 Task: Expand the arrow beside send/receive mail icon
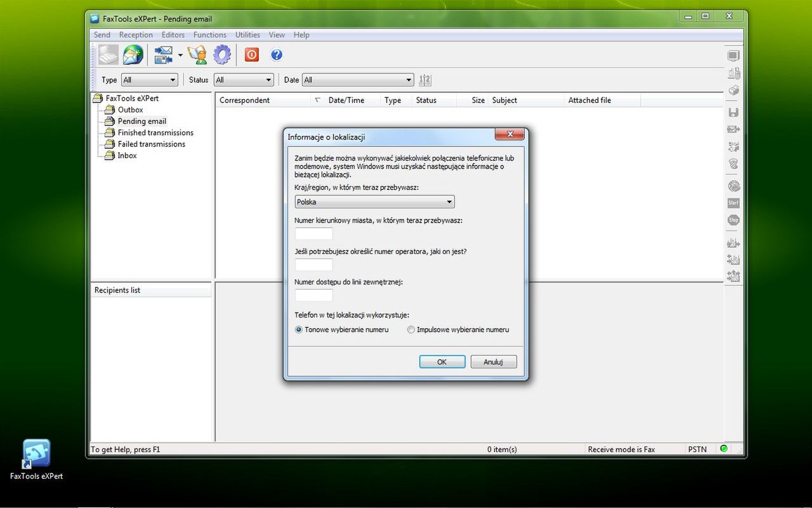click(x=180, y=55)
